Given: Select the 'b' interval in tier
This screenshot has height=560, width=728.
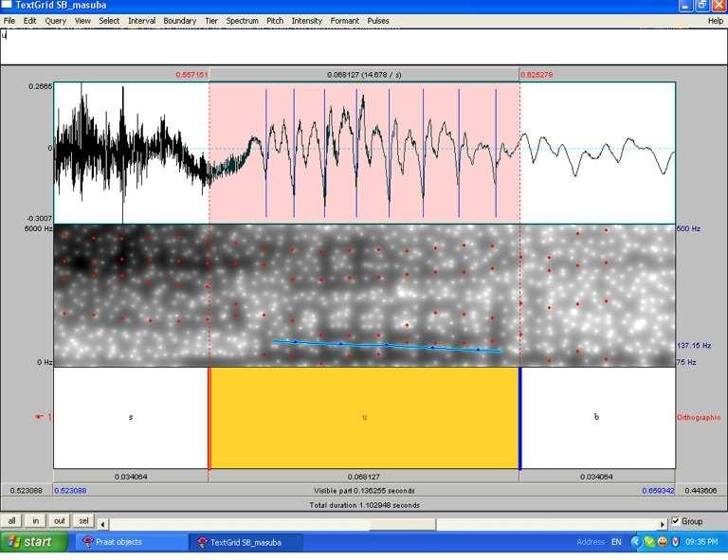Looking at the screenshot, I should click(597, 417).
